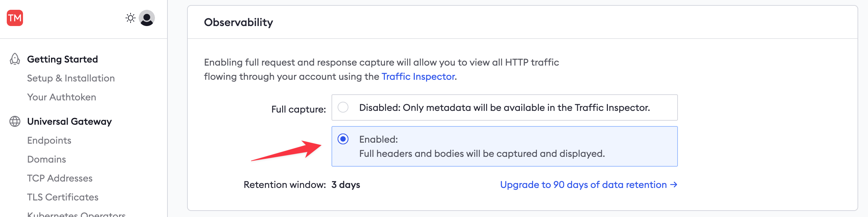Open the Endpoints page
The width and height of the screenshot is (868, 217).
point(49,140)
